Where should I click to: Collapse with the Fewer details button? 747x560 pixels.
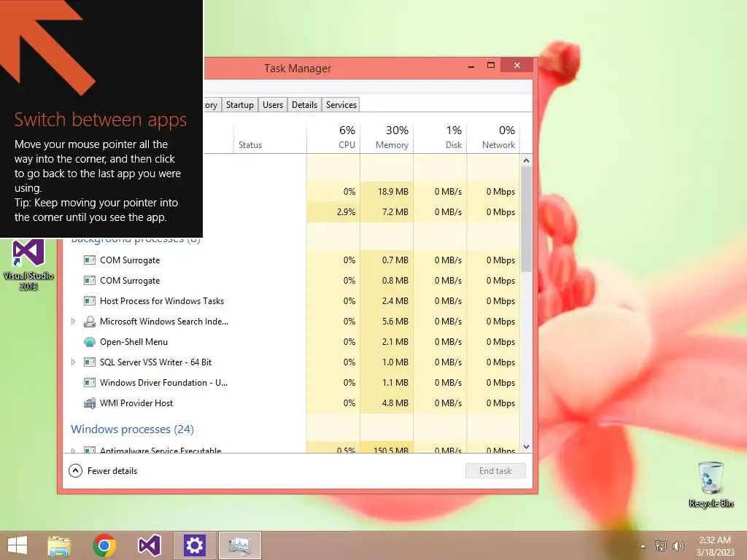[x=103, y=471]
